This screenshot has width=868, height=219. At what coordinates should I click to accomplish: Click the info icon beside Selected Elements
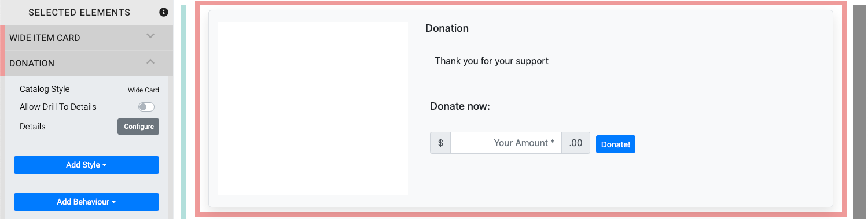coord(164,12)
